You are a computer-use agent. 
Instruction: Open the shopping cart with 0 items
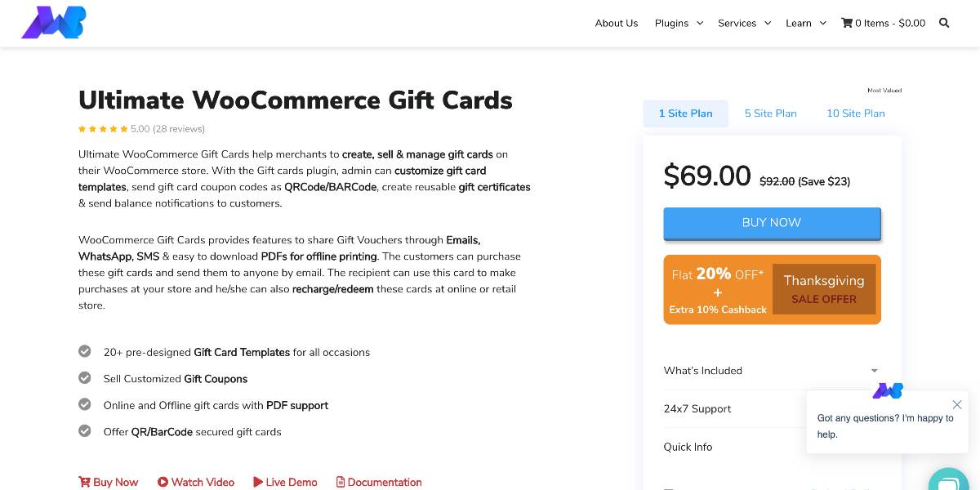[x=884, y=23]
